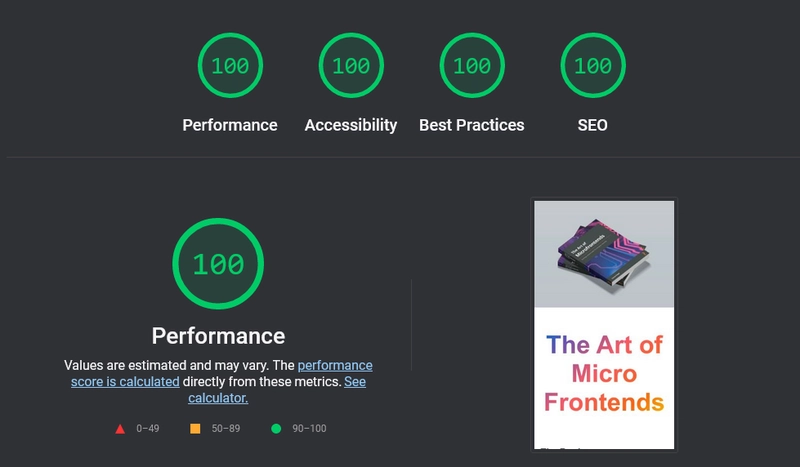The image size is (800, 467).
Task: Click the book cover image in screenshot
Action: pyautogui.click(x=604, y=254)
